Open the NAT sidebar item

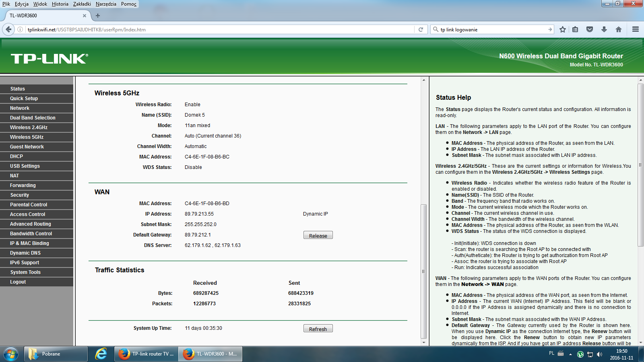click(37, 176)
